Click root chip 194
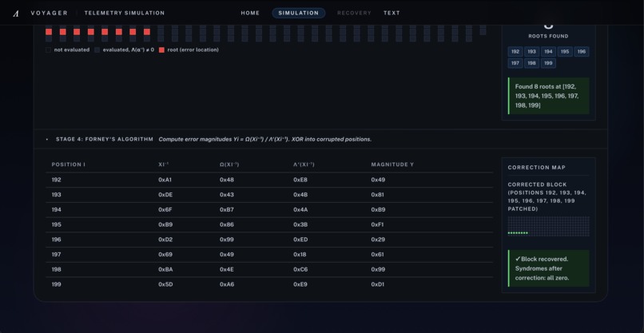This screenshot has width=644, height=333. [x=548, y=52]
